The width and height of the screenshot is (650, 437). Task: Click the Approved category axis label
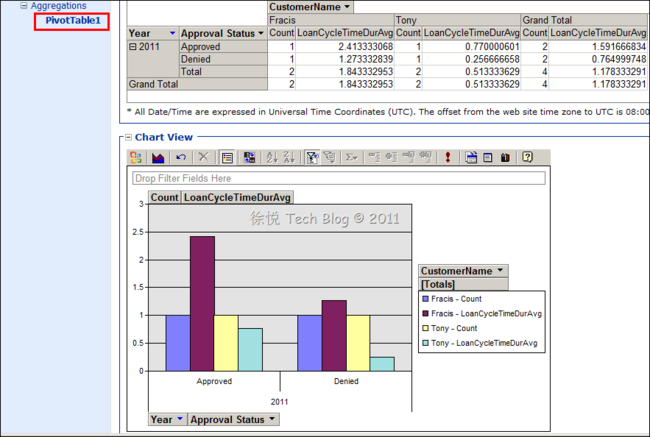214,381
